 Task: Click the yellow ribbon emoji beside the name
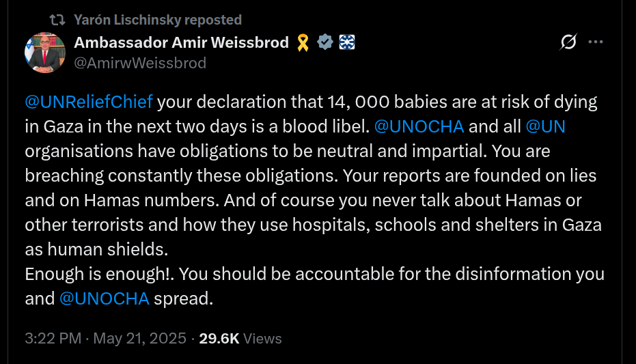pos(303,43)
